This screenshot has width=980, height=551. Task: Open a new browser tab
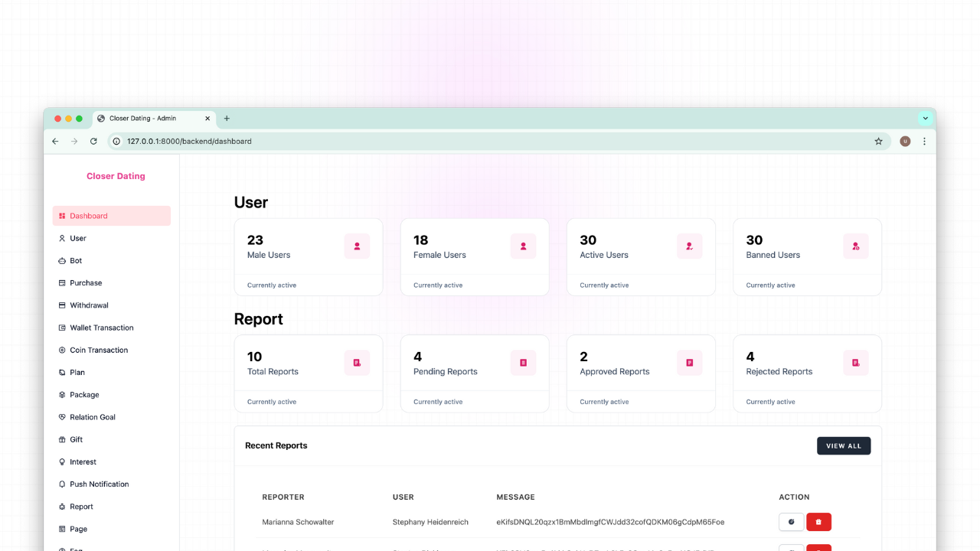(227, 119)
